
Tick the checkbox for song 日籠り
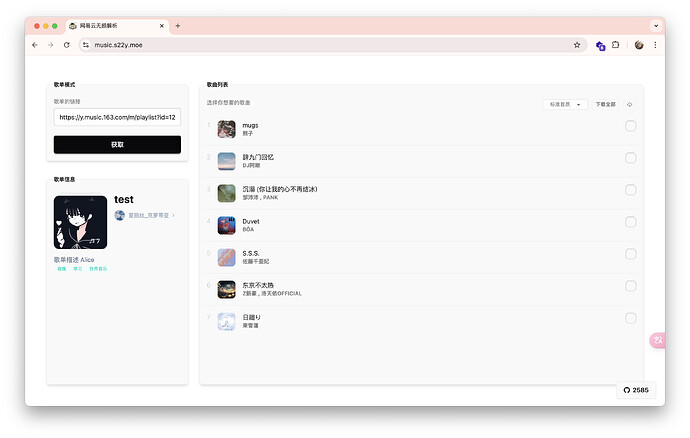pos(630,318)
